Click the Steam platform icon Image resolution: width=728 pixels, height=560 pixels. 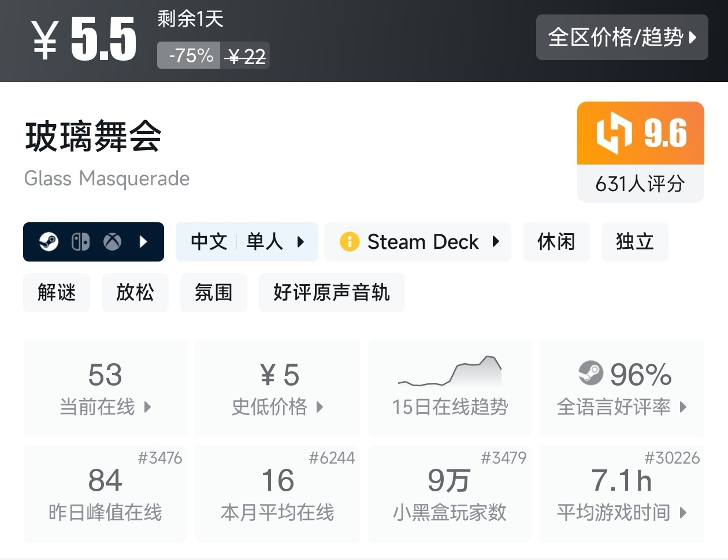coord(49,242)
